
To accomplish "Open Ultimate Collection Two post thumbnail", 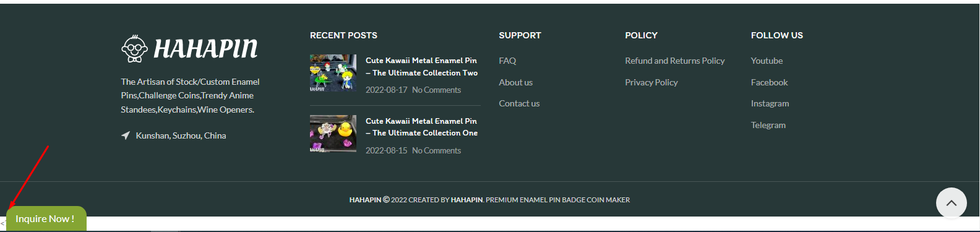I will coord(333,73).
